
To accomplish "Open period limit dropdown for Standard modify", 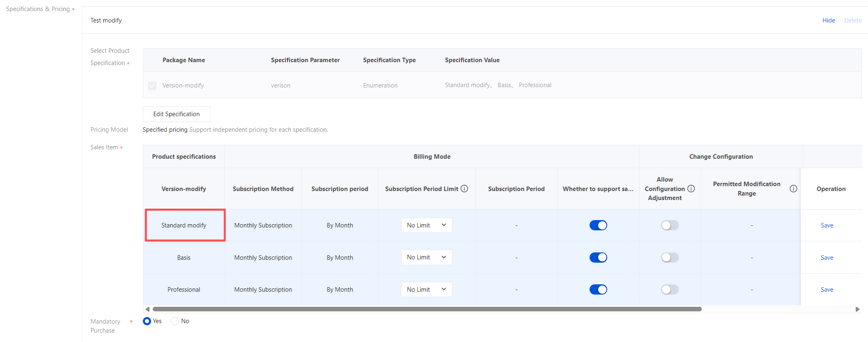I will [x=427, y=225].
